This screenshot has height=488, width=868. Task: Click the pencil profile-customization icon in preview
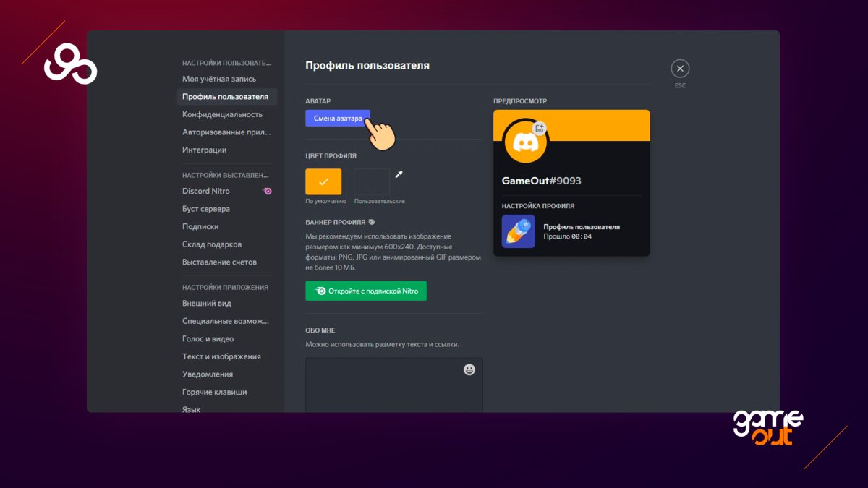pos(518,231)
